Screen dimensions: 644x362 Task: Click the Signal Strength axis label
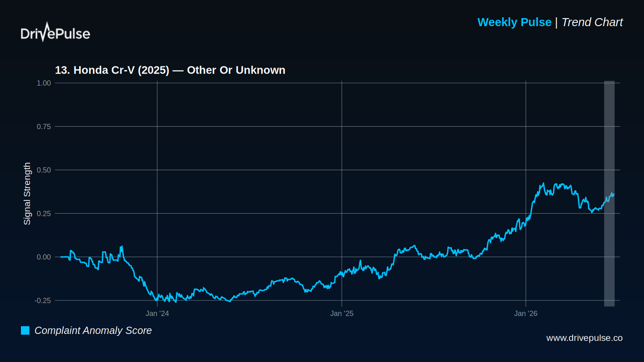pos(27,193)
